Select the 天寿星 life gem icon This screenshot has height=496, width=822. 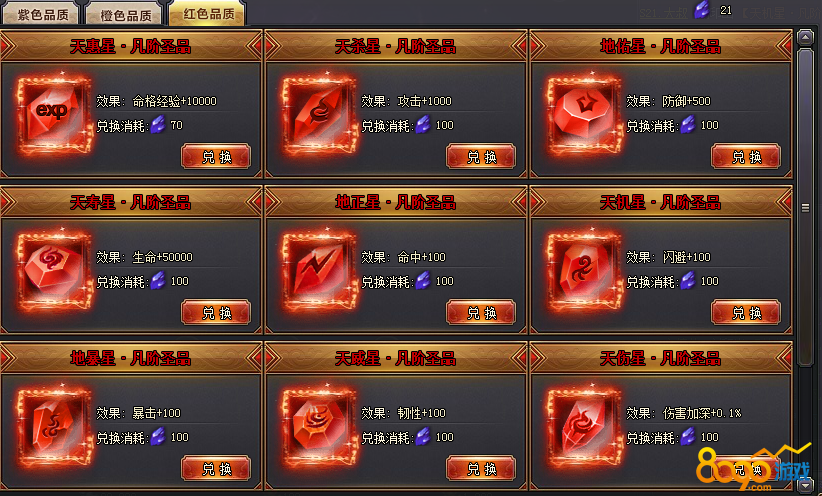pyautogui.click(x=53, y=271)
